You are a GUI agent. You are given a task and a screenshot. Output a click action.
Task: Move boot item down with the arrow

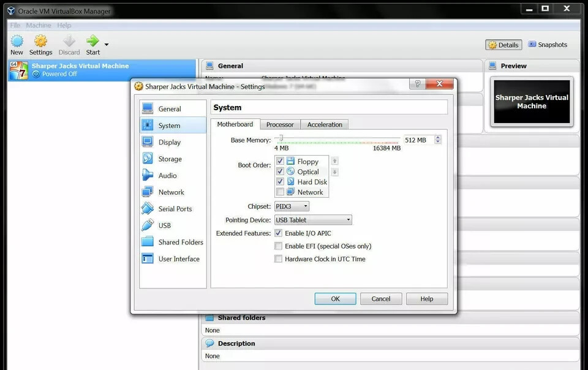pos(335,172)
